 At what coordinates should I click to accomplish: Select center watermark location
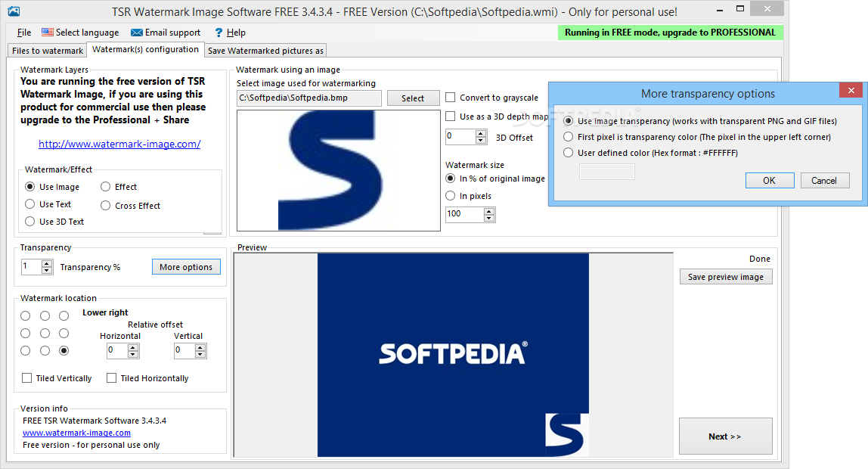click(x=45, y=334)
